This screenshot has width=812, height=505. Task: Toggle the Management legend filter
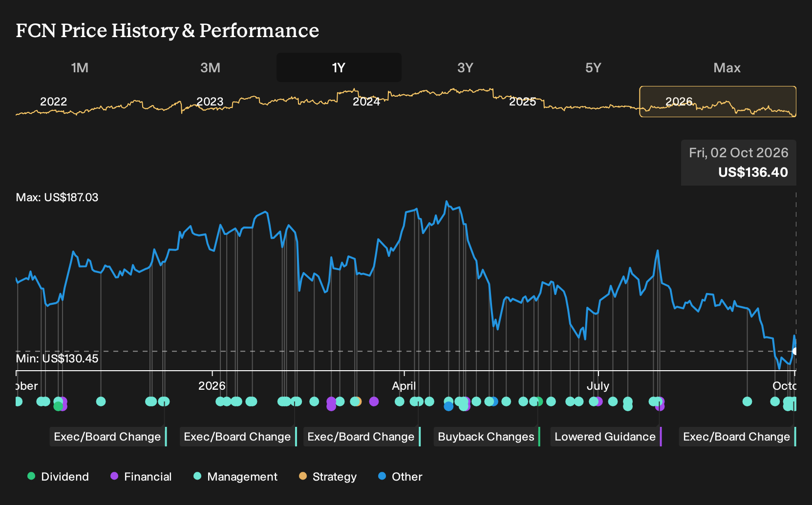click(235, 477)
